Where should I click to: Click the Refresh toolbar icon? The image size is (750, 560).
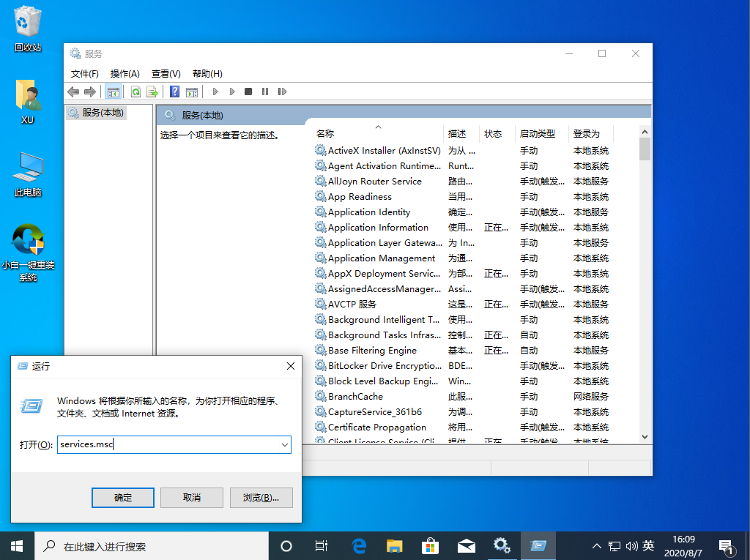[135, 92]
